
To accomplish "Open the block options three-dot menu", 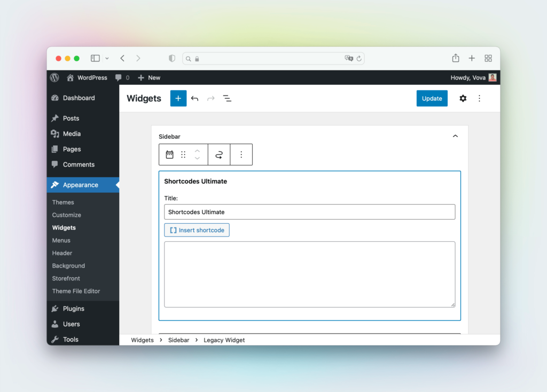I will pyautogui.click(x=241, y=155).
